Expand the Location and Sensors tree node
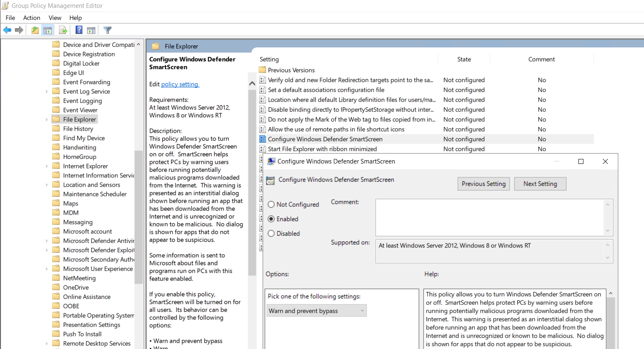644x349 pixels. coord(46,185)
